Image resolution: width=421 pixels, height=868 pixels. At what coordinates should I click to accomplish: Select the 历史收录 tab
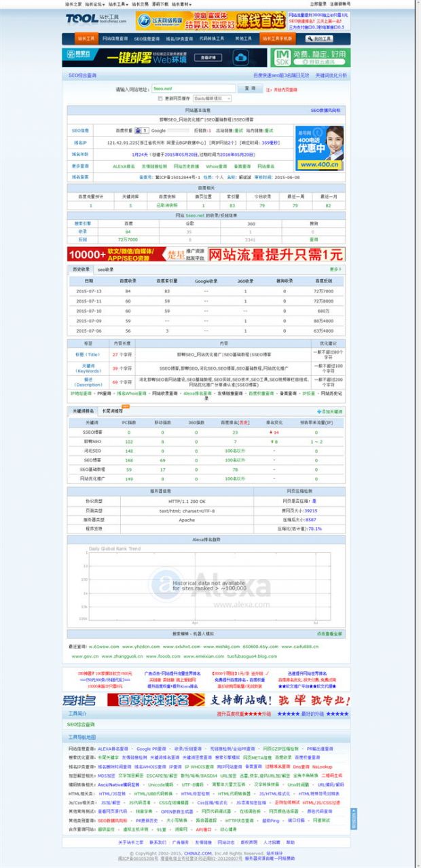81,269
